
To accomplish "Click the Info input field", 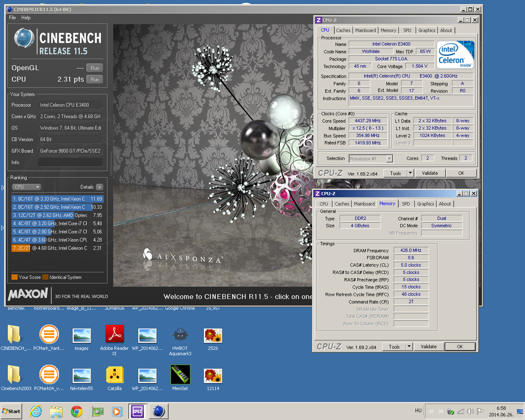I will pos(70,162).
